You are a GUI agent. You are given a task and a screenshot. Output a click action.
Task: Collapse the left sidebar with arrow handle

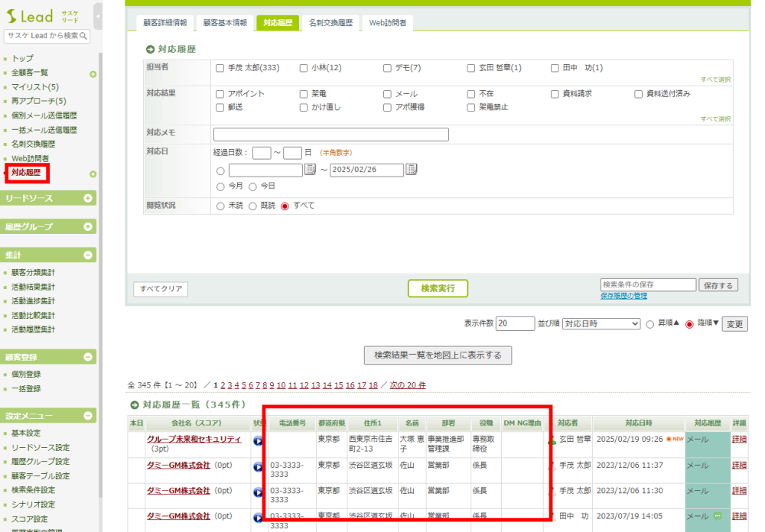tap(98, 16)
